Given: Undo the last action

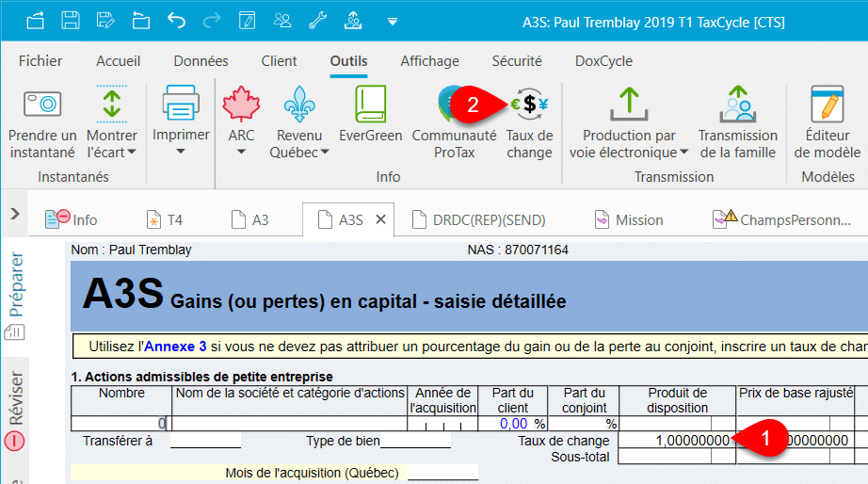Looking at the screenshot, I should [176, 22].
